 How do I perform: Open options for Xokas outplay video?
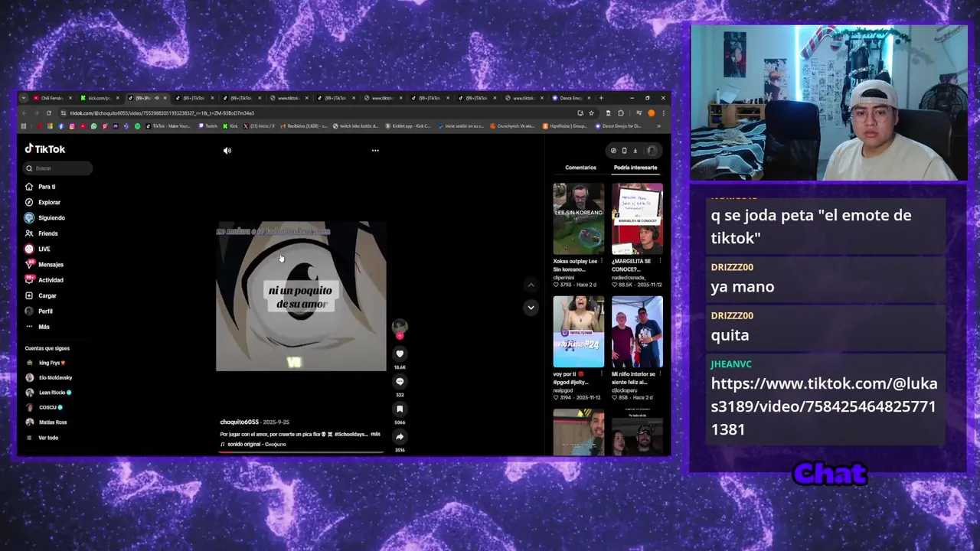point(602,262)
